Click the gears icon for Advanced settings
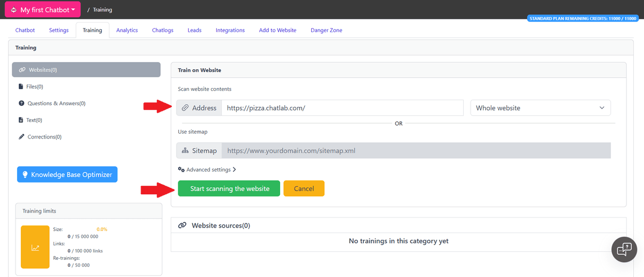 pos(181,170)
